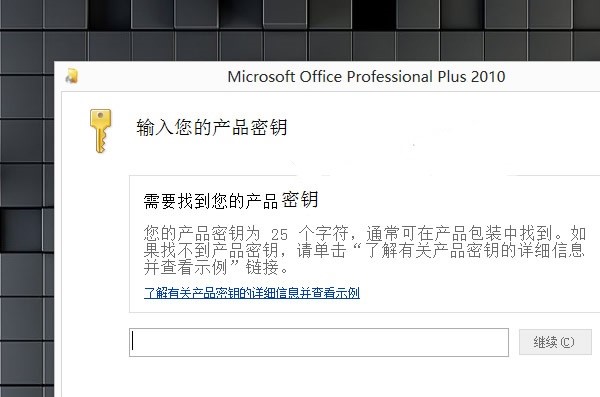Click the Microsoft Office Professional Plus 2010 title text
Viewport: 600px width, 397px height.
pos(366,77)
